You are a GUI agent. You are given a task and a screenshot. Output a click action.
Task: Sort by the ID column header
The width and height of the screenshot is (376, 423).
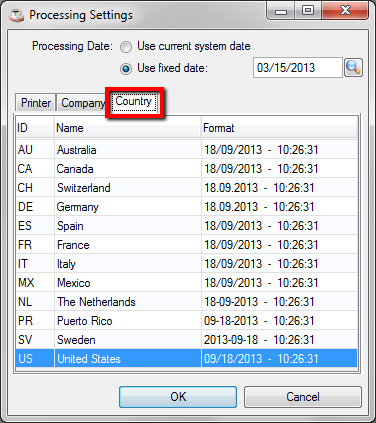tap(35, 128)
